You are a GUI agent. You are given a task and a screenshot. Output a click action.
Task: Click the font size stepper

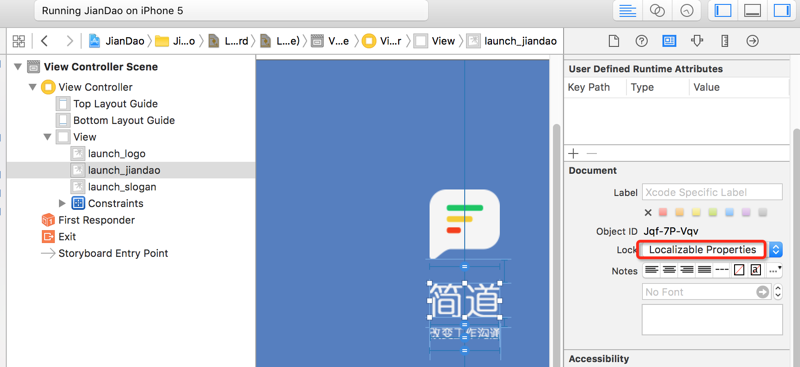[x=778, y=292]
